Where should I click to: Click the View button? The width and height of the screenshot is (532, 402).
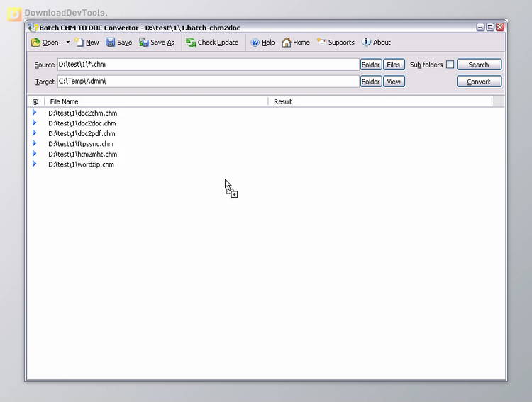394,82
